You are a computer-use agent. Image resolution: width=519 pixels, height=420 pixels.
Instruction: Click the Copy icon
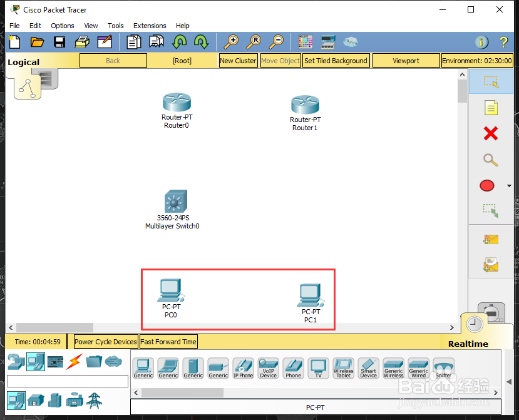point(134,42)
